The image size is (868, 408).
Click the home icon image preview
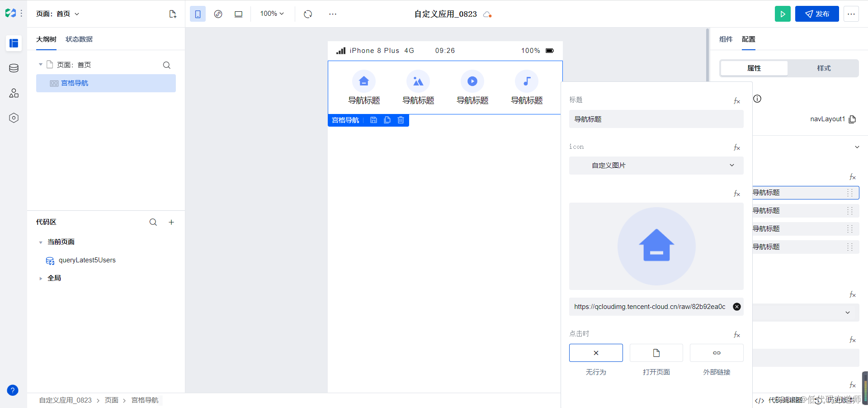point(656,246)
